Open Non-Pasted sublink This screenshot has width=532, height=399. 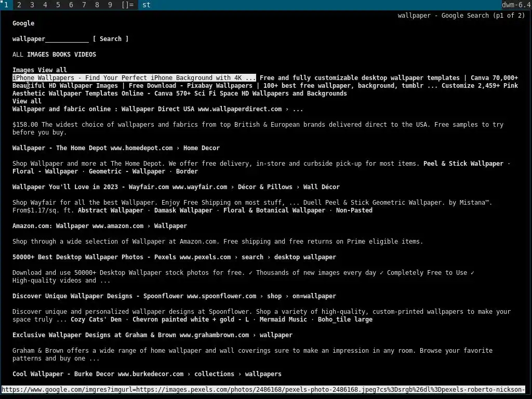coord(354,210)
